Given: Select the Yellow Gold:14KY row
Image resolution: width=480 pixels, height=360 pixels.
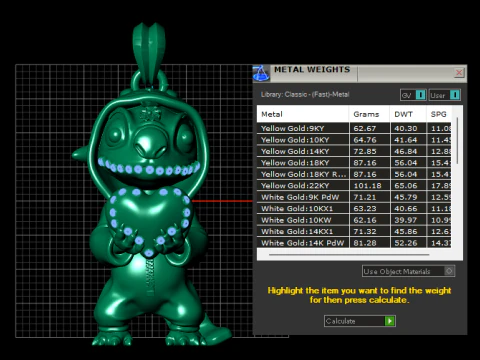Looking at the screenshot, I should tap(354, 151).
